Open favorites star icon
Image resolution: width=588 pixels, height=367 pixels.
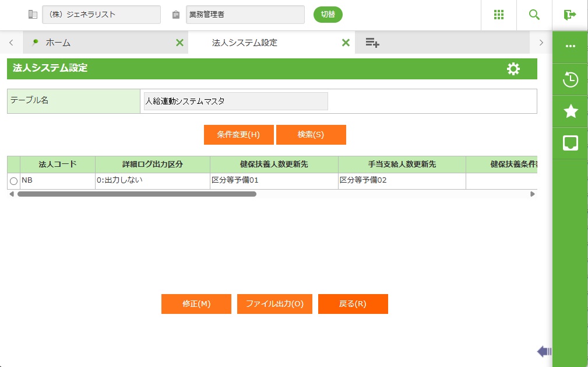tap(570, 111)
